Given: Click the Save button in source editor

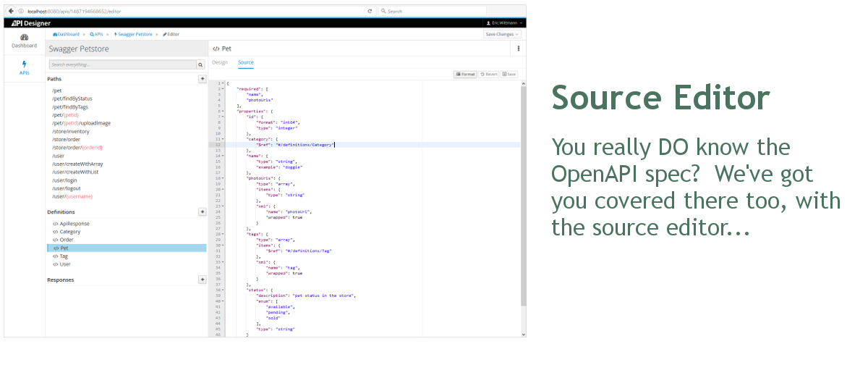Looking at the screenshot, I should [x=509, y=74].
